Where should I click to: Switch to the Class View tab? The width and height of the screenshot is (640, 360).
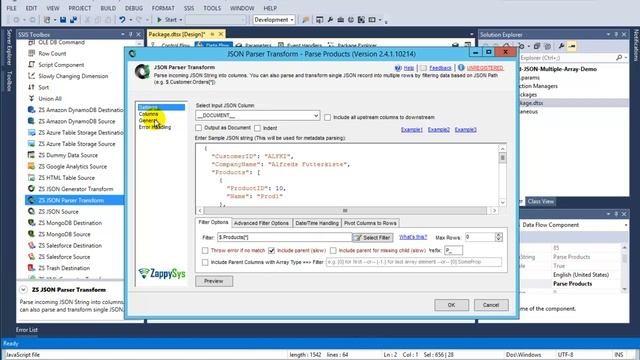(x=540, y=202)
